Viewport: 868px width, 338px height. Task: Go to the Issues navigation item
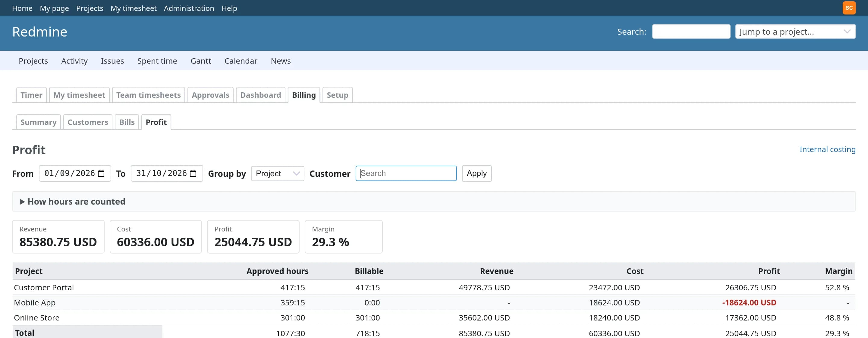pyautogui.click(x=112, y=61)
